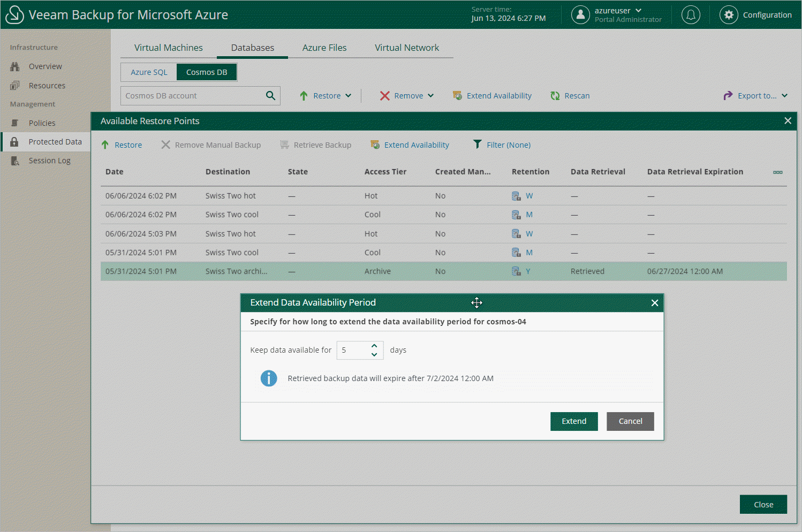The height and width of the screenshot is (532, 802).
Task: Click the retention icon in the Archive row
Action: (516, 271)
